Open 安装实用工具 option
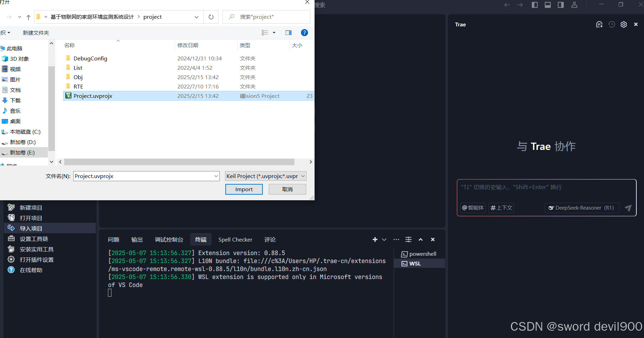 tap(36, 250)
